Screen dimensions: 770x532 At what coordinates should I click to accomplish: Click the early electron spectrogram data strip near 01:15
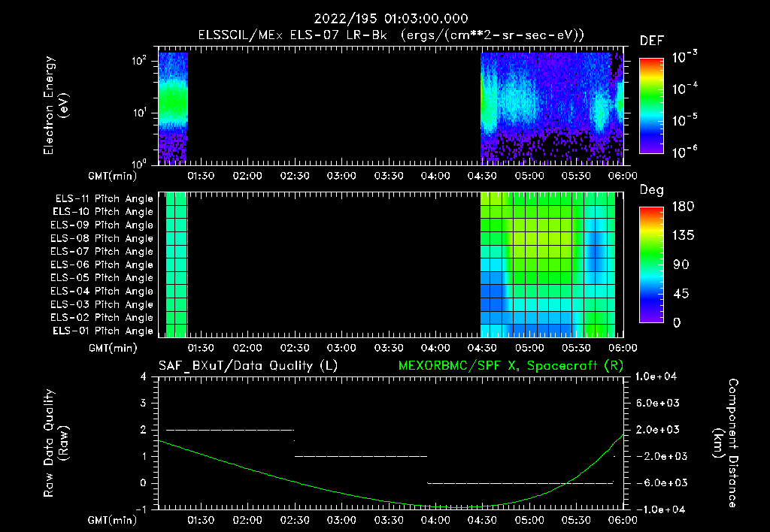pyautogui.click(x=173, y=108)
